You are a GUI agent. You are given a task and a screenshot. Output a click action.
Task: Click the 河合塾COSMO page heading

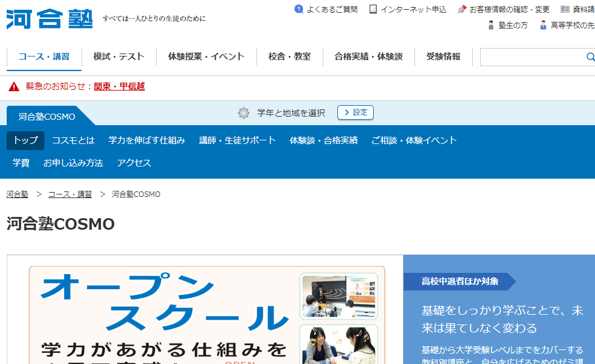pos(61,224)
